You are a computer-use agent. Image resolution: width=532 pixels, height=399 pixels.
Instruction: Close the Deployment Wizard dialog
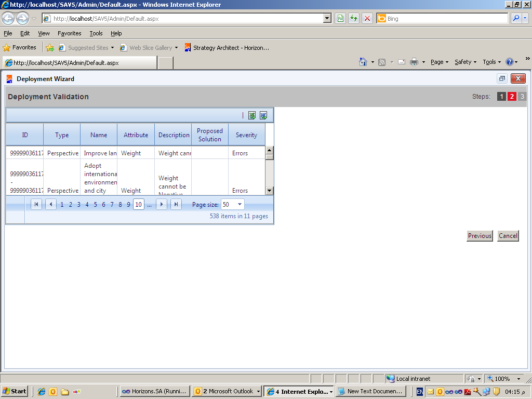point(518,79)
